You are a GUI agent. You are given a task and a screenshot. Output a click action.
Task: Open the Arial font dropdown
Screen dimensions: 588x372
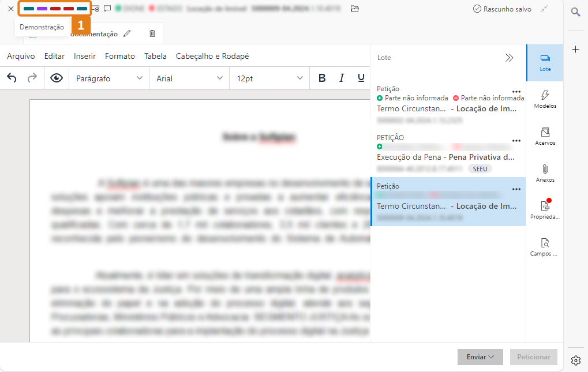[189, 78]
